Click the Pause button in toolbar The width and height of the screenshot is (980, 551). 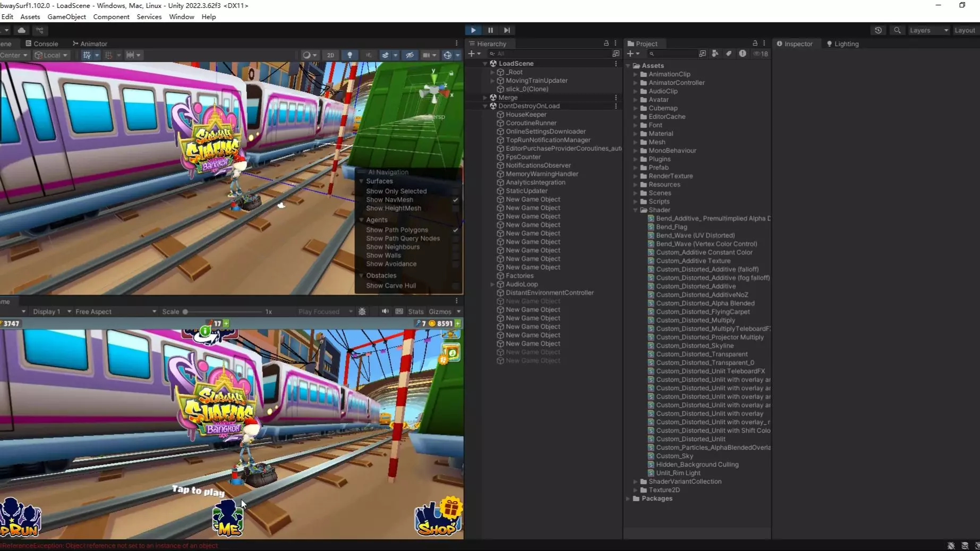tap(490, 30)
